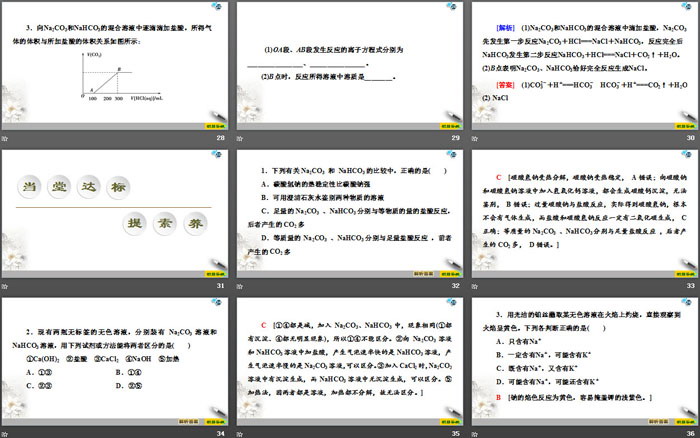Click the blue logo icon on slide 29
This screenshot has height=438, width=700.
click(x=452, y=6)
